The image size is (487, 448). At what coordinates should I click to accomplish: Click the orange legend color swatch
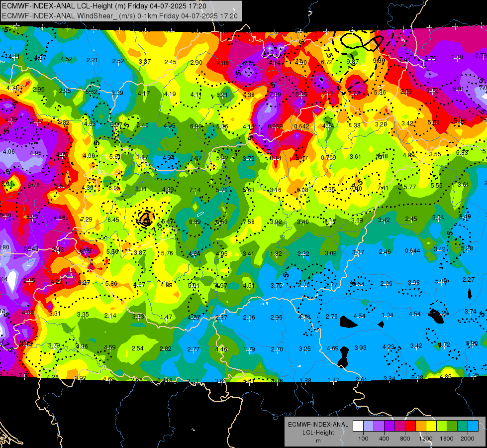[421, 426]
